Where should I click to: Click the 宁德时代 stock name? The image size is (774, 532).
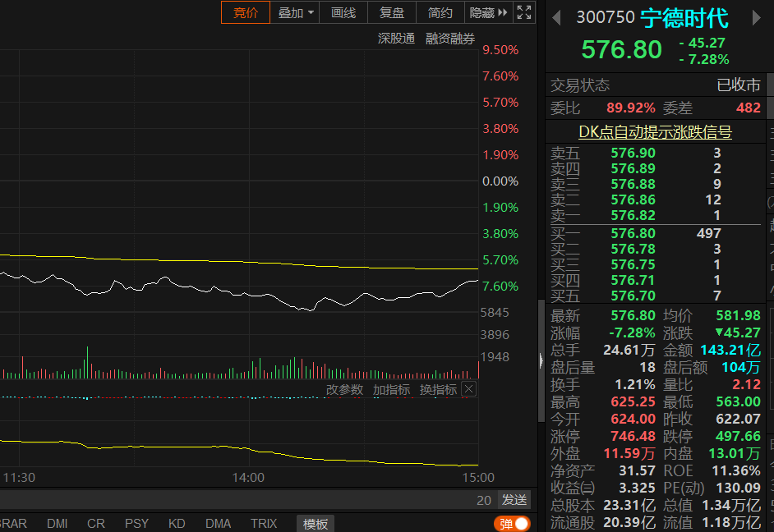pyautogui.click(x=684, y=18)
